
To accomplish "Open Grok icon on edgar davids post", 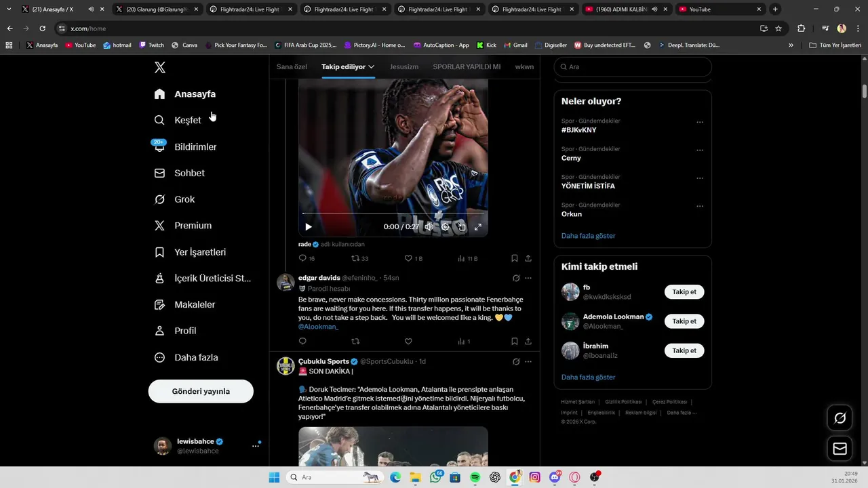I will tap(516, 278).
